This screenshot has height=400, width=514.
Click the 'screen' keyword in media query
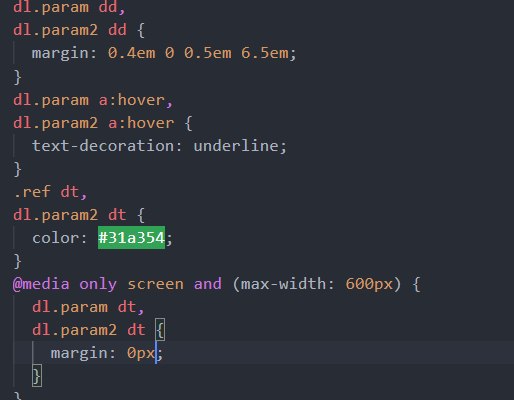(x=155, y=284)
